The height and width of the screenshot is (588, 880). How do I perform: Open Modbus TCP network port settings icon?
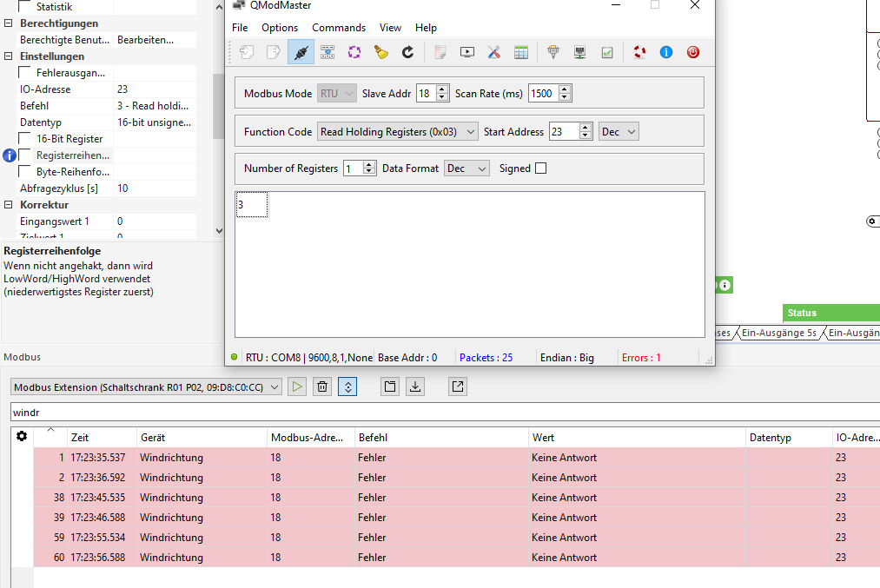(x=579, y=52)
